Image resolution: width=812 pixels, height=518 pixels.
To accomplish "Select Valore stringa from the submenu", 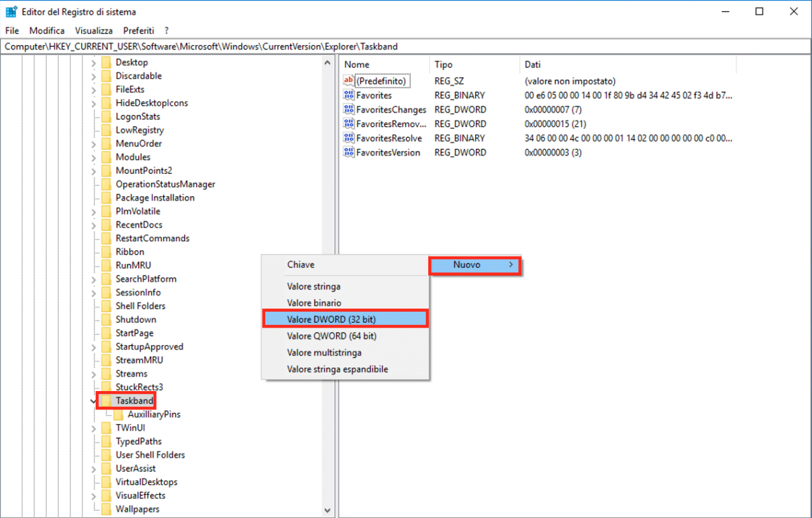I will pos(346,286).
